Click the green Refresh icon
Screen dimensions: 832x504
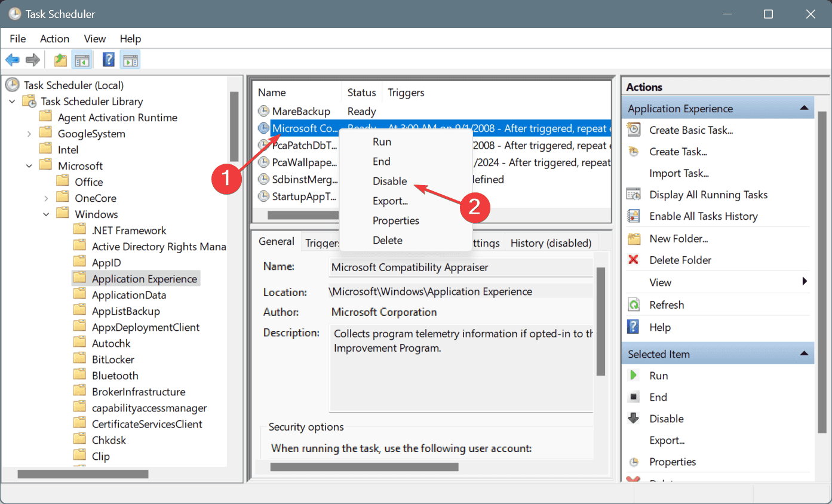tap(634, 305)
